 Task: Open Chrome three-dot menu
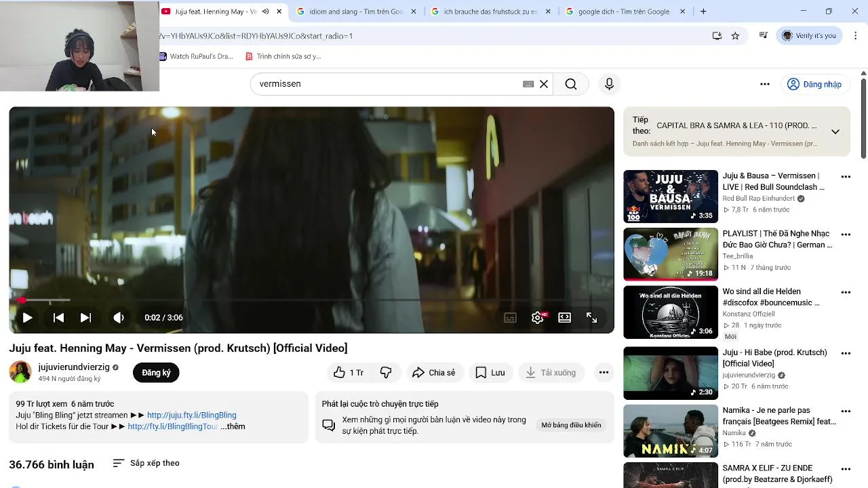pyautogui.click(x=856, y=36)
